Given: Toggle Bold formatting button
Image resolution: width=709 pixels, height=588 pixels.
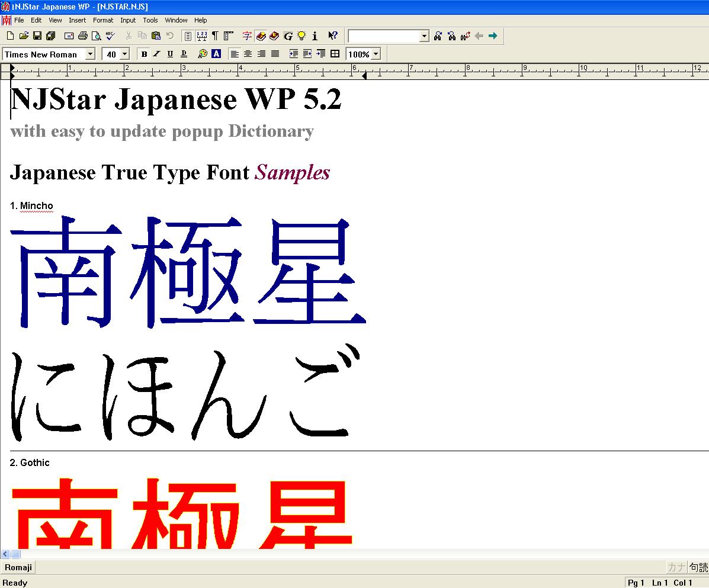Looking at the screenshot, I should pos(144,54).
